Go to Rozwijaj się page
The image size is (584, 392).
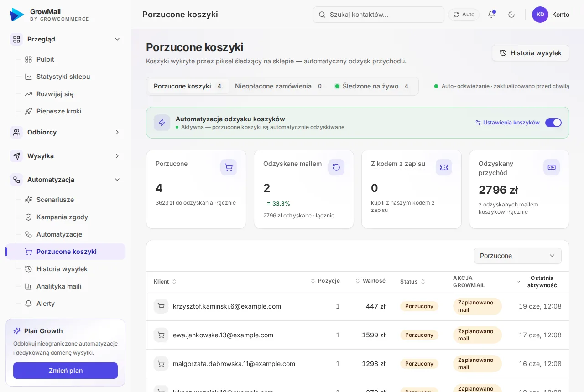(x=73, y=94)
